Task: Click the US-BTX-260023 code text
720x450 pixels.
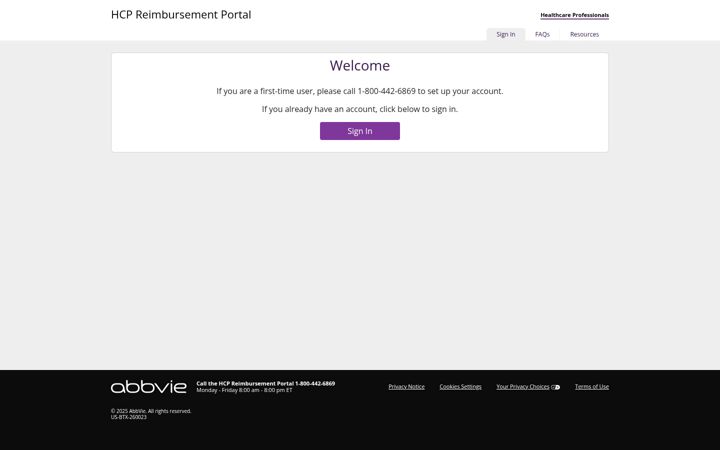Action: point(129,417)
